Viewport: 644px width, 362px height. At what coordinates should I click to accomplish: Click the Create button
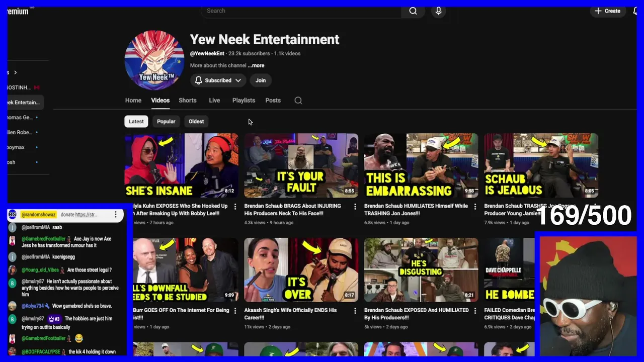[607, 11]
